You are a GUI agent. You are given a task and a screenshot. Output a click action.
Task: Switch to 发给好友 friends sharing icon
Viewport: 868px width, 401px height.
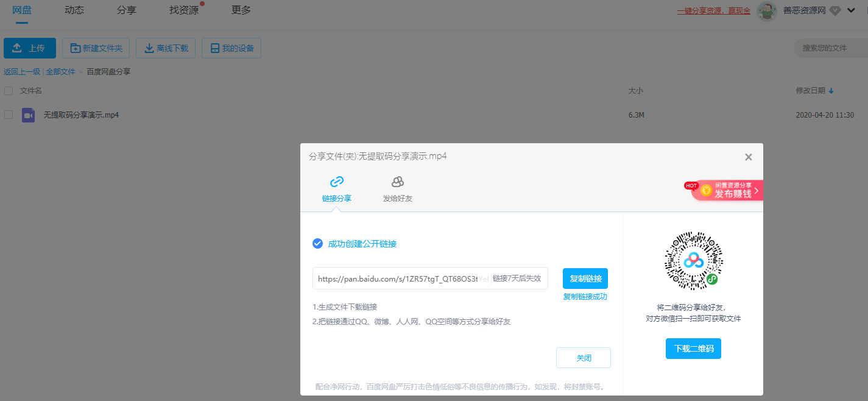coord(397,182)
